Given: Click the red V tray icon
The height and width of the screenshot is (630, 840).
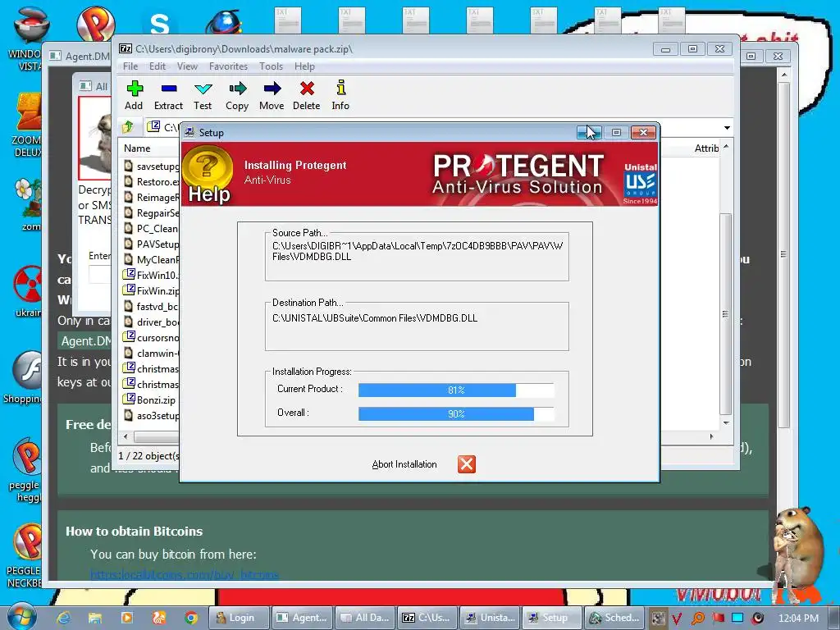Looking at the screenshot, I should pyautogui.click(x=677, y=619).
